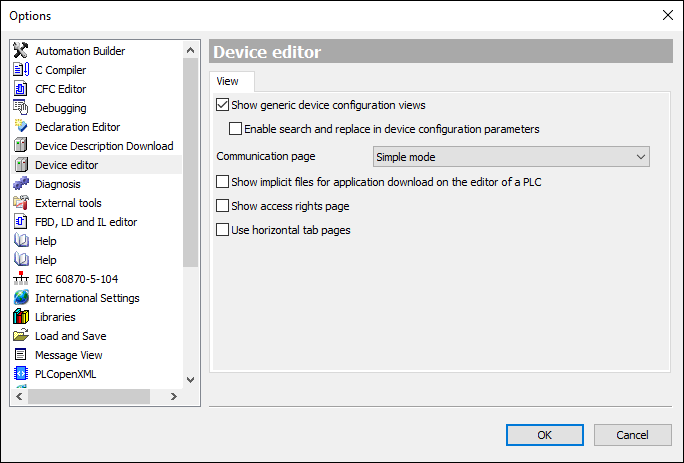Select FBD, LD and IL editor entry
This screenshot has width=684, height=463.
coord(86,222)
